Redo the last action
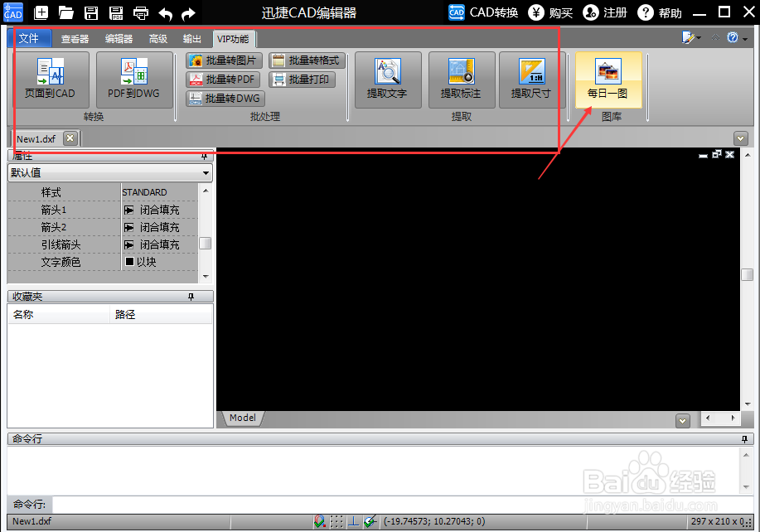The height and width of the screenshot is (532, 760). click(188, 14)
